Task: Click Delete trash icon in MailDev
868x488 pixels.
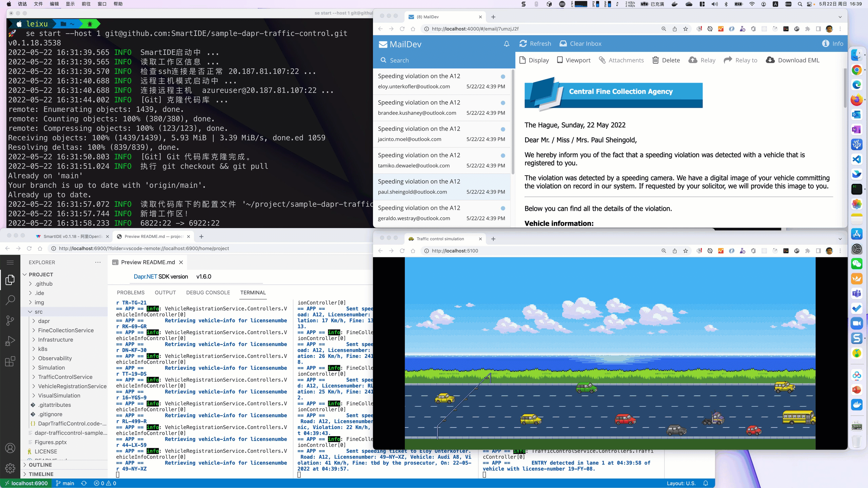Action: 655,60
